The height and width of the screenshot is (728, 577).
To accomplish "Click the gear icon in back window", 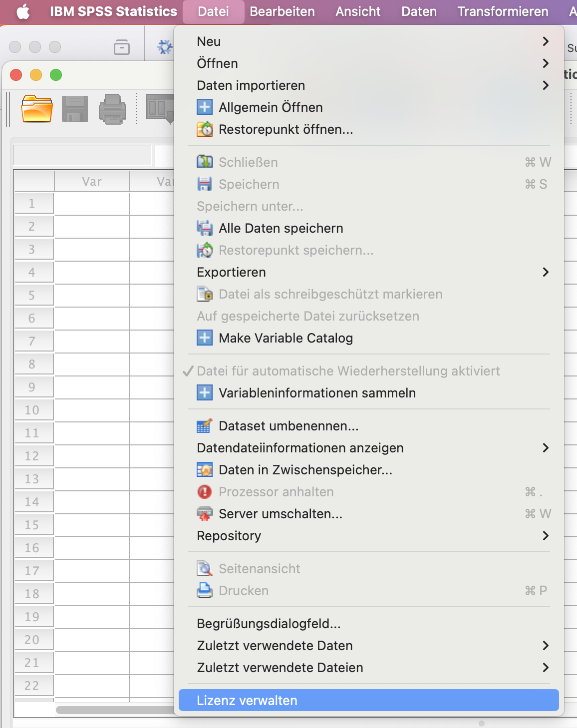I will click(164, 47).
